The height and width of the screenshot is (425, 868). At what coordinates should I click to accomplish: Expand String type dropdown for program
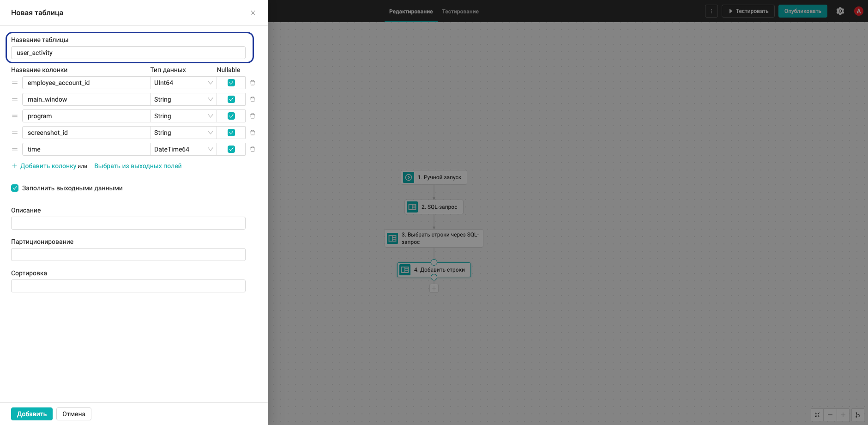pos(184,116)
